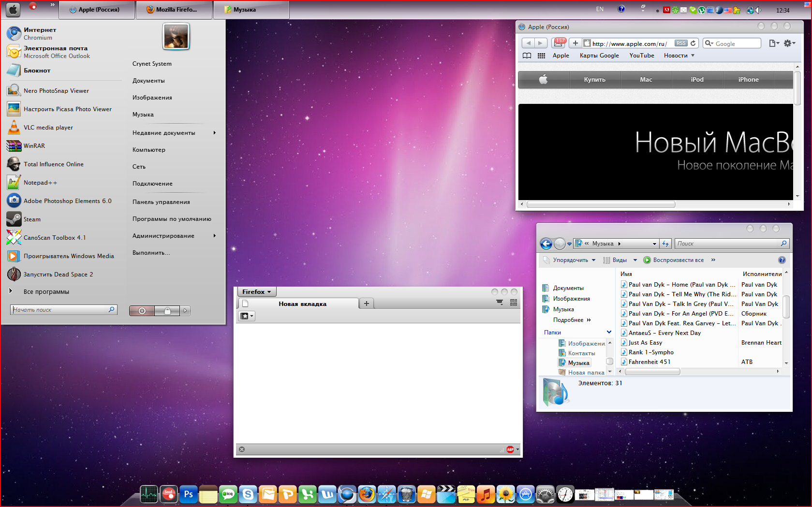Screen dimensions: 812x507
Task: Click the help icon in the Музыка window
Action: click(782, 260)
